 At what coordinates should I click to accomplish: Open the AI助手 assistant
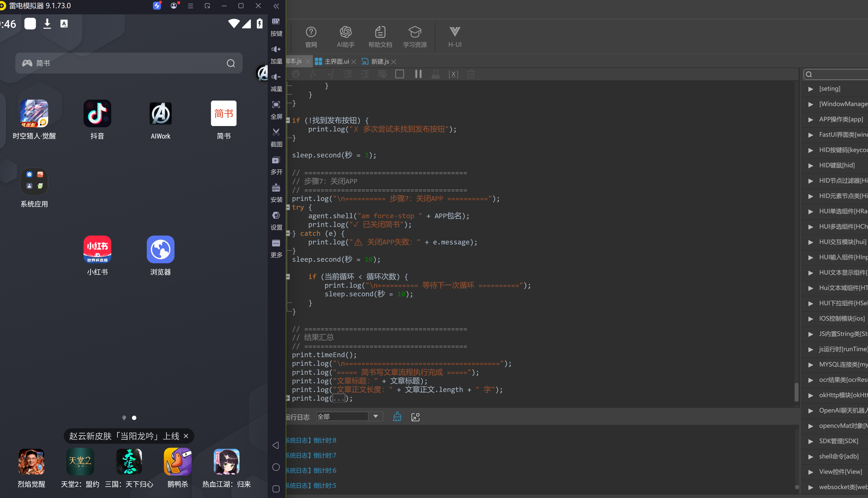tap(346, 37)
